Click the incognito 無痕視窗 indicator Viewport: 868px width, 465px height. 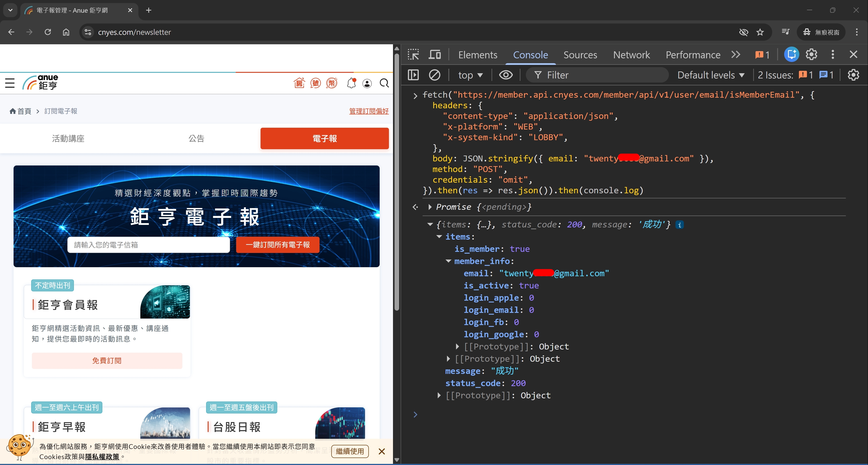point(821,32)
